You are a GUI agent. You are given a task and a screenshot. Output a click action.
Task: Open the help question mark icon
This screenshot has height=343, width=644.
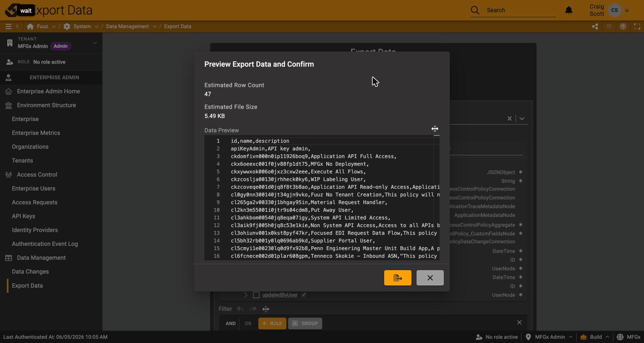pyautogui.click(x=623, y=26)
